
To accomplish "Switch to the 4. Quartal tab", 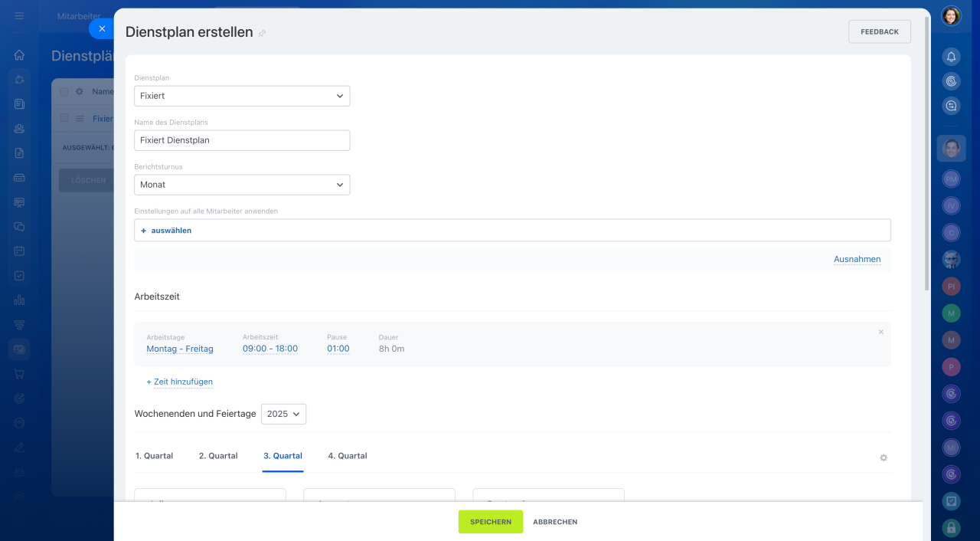I will point(348,456).
